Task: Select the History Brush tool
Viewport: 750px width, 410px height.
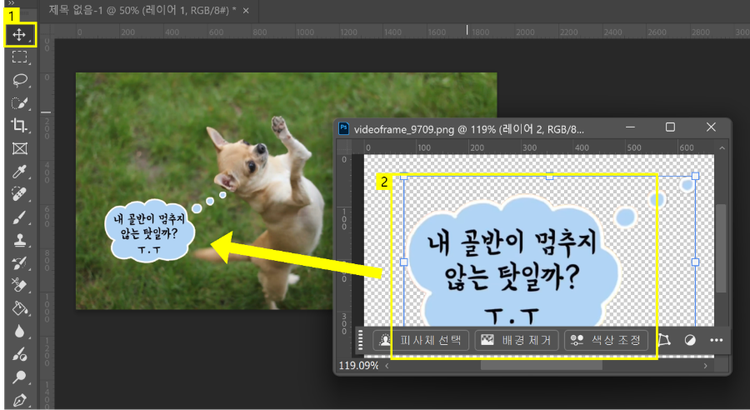Action: tap(19, 263)
